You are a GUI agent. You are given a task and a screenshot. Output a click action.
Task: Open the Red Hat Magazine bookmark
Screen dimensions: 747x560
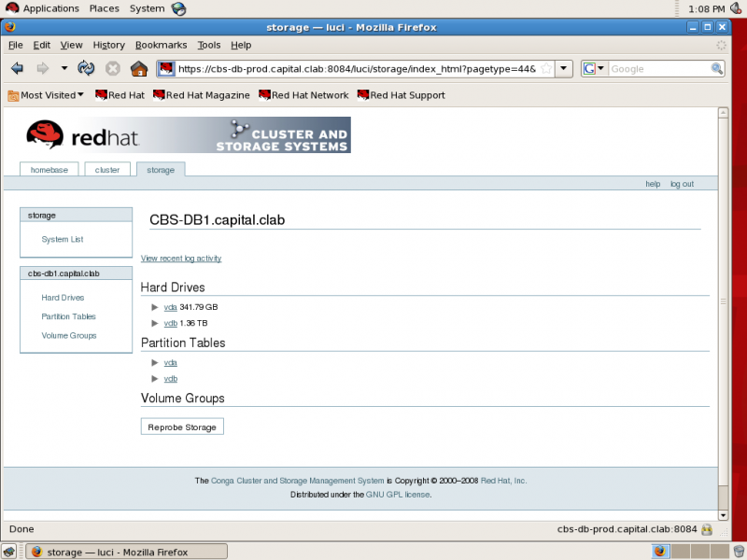[201, 95]
